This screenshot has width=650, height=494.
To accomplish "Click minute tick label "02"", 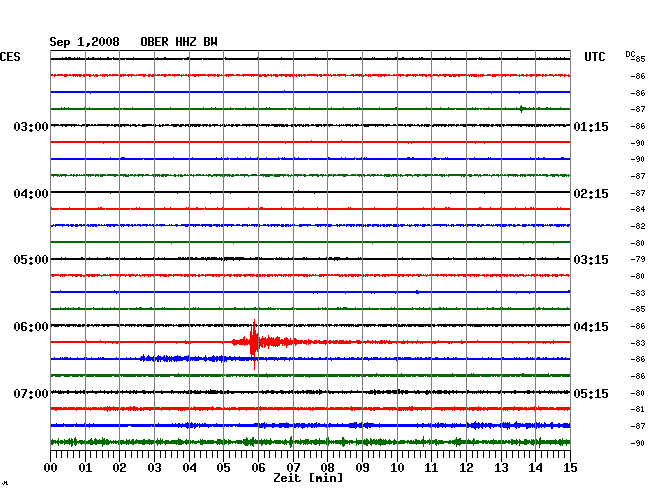I will tap(119, 468).
